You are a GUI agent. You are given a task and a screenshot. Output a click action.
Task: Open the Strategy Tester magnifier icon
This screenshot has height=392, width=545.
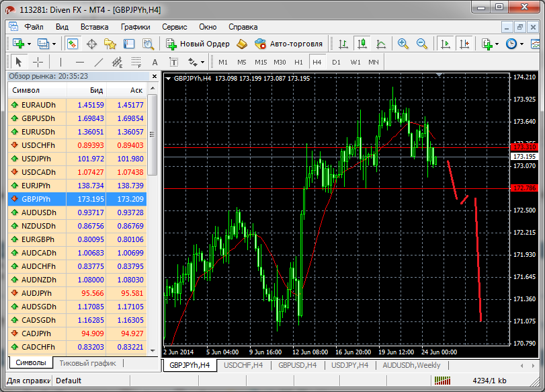pyautogui.click(x=148, y=44)
